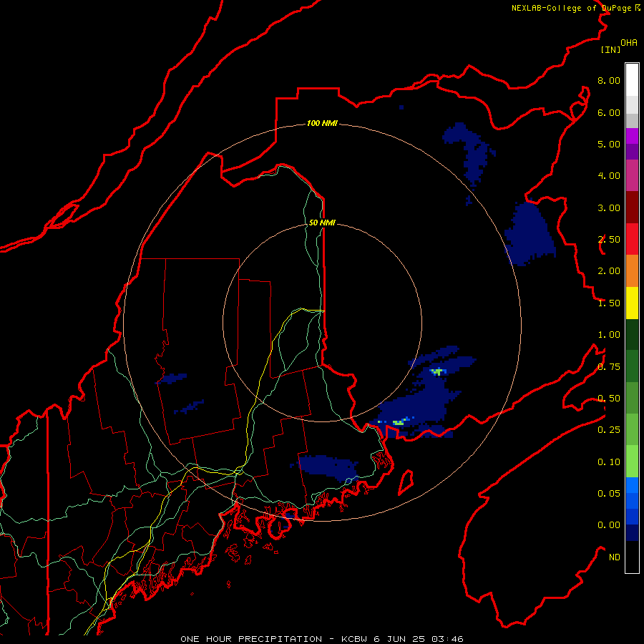Click the 0.75 legend value

609,367
